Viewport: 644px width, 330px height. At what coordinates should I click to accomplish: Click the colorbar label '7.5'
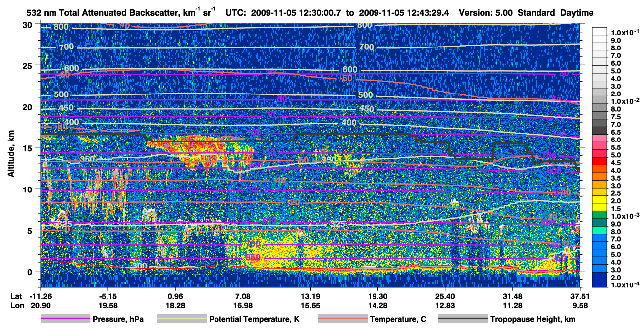tap(617, 116)
